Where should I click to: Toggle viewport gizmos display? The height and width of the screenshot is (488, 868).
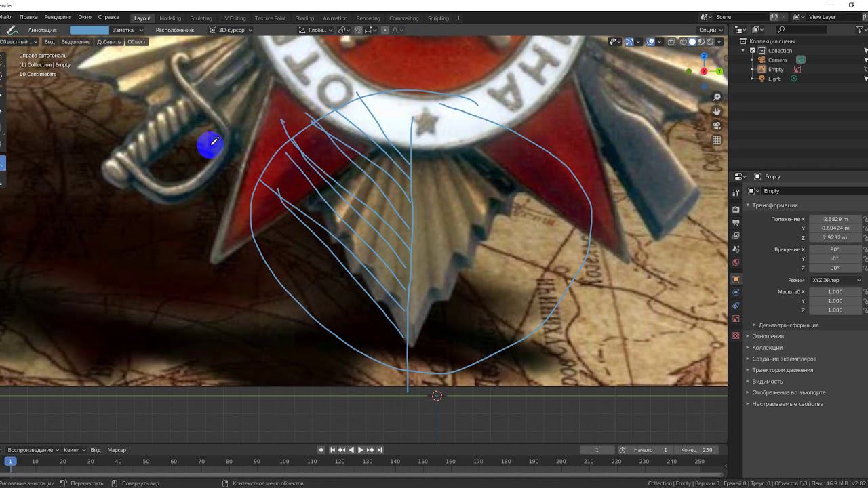point(629,42)
